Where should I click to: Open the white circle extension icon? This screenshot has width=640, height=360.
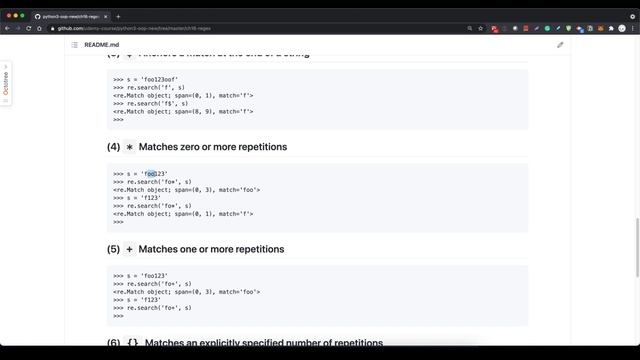click(515, 29)
